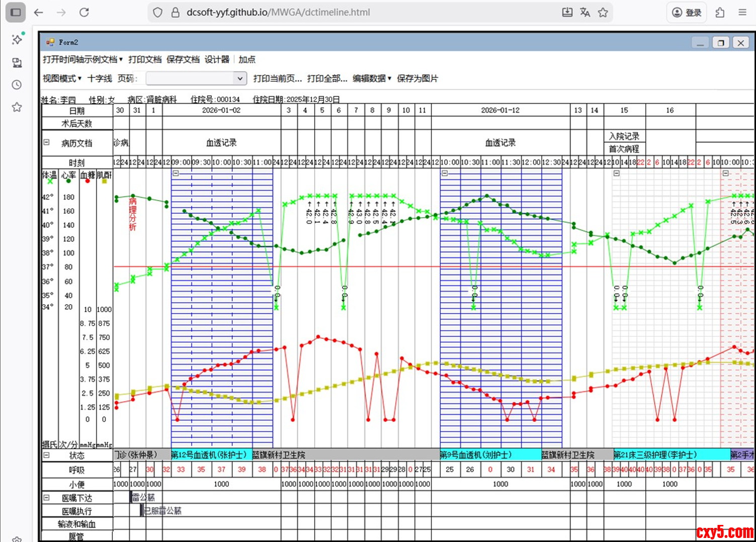Screen dimensions: 756x542
Task: Open the browser hamburger menu
Action: click(742, 13)
